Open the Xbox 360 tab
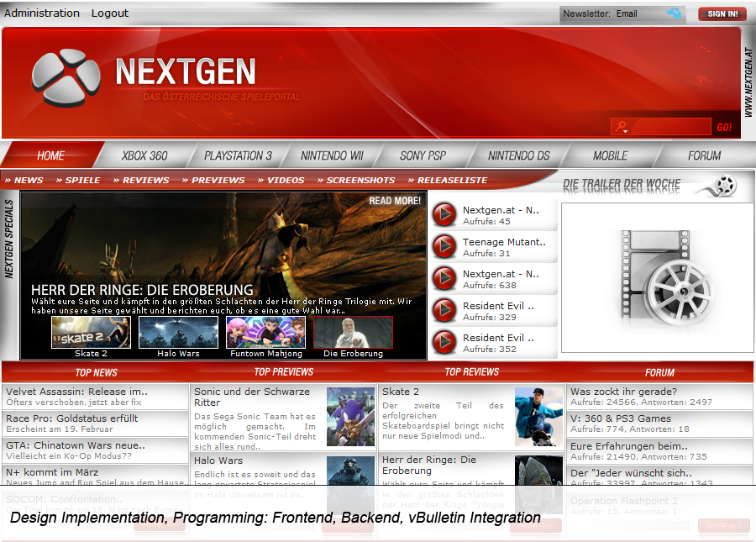 (x=144, y=155)
